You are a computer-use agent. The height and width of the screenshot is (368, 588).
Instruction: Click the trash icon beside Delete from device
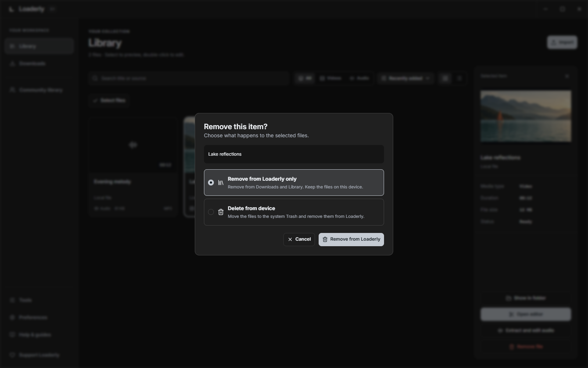(220, 212)
